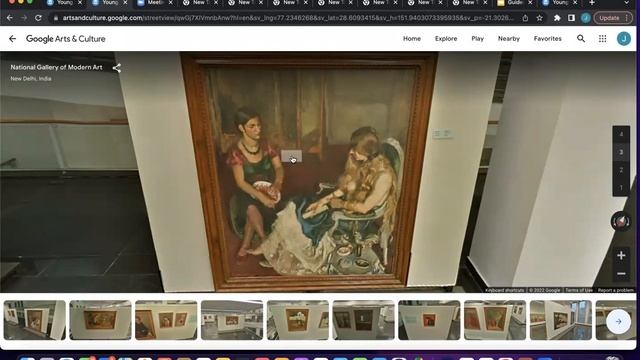This screenshot has height=360, width=640.
Task: Switch to floor 3
Action: coord(621,152)
